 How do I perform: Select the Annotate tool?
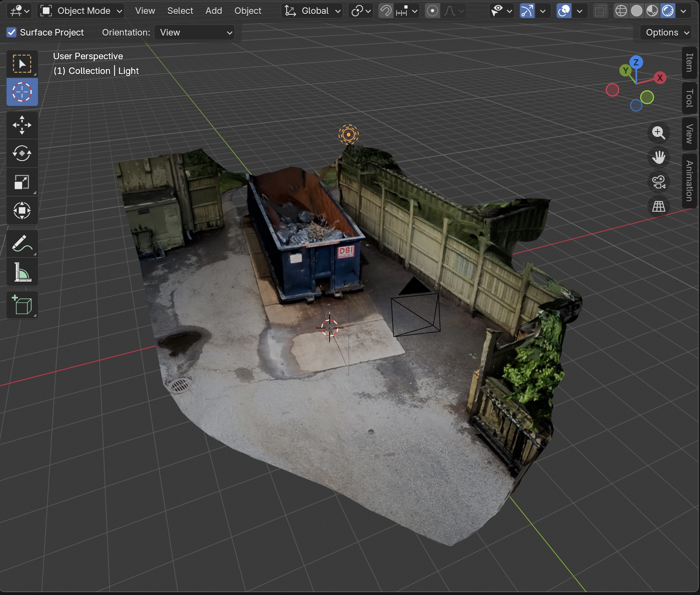(22, 244)
